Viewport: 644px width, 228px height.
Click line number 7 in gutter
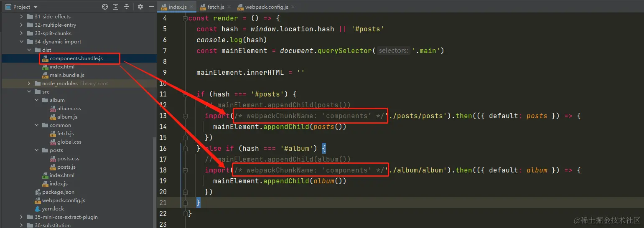click(x=165, y=51)
